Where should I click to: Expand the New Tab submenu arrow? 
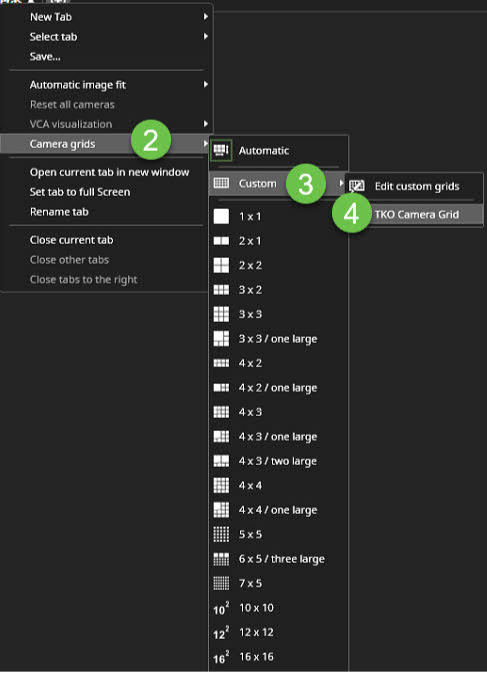tap(206, 16)
